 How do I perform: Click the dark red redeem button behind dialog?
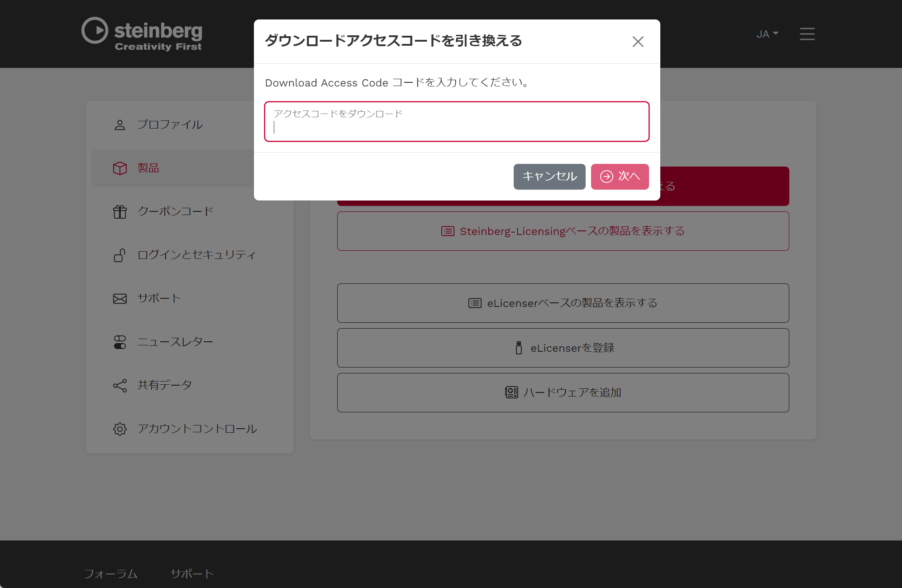[724, 186]
